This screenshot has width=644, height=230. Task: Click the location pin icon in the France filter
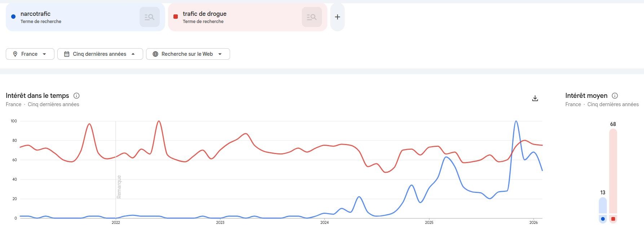click(15, 54)
